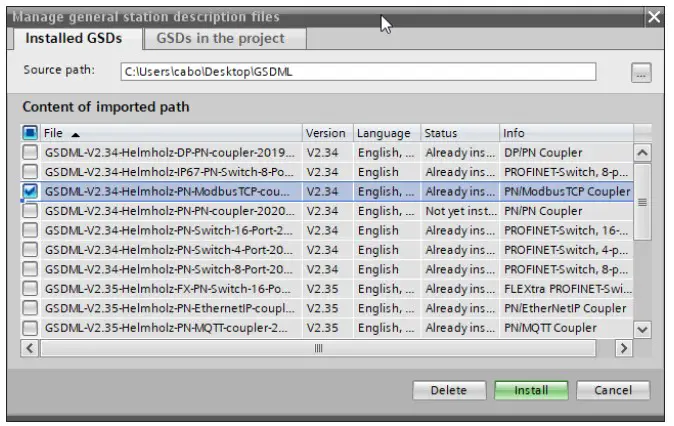Click the vertical scrollbar up arrow

642,153
